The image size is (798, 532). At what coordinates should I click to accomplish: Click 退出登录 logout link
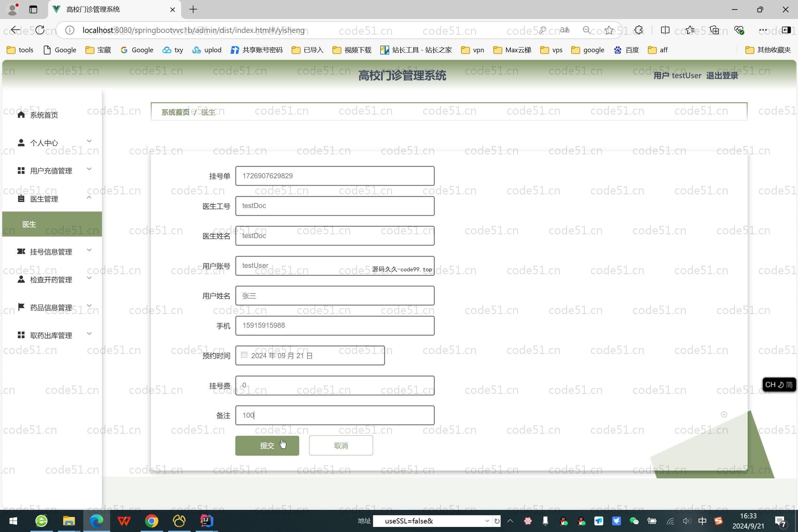(722, 75)
